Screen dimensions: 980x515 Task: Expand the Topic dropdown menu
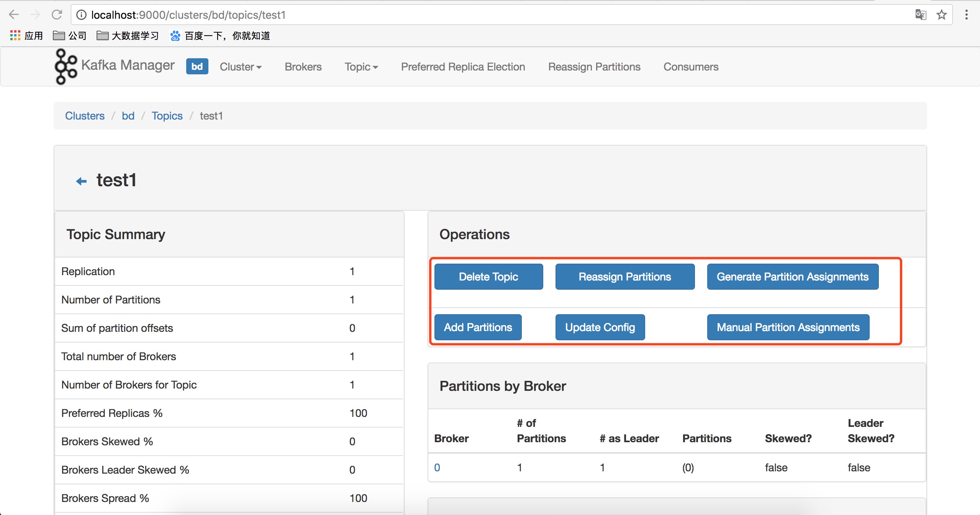point(361,67)
